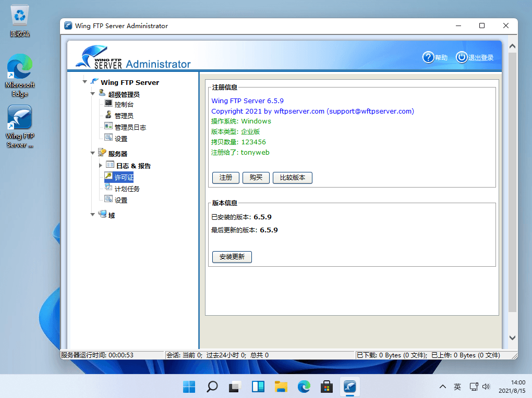This screenshot has height=398, width=532.
Task: Open taskbar Search
Action: click(x=212, y=387)
